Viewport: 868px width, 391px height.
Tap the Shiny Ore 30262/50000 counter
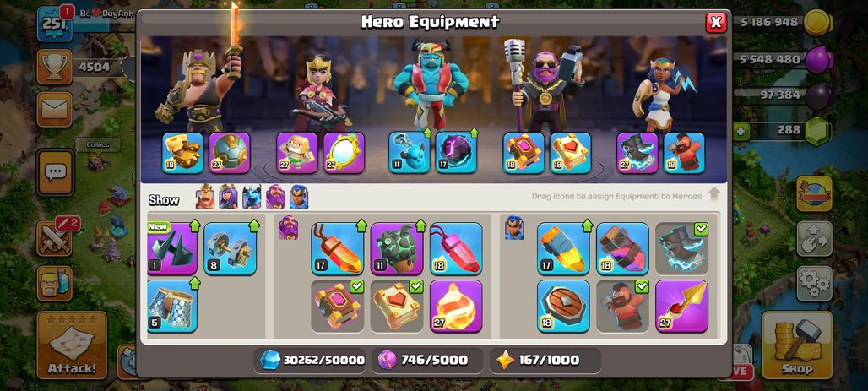(x=312, y=361)
